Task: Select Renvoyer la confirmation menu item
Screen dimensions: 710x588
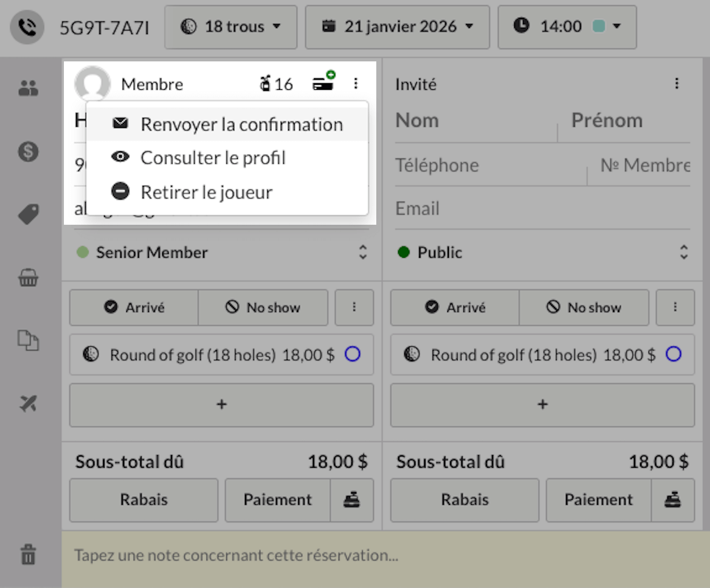Action: point(227,124)
